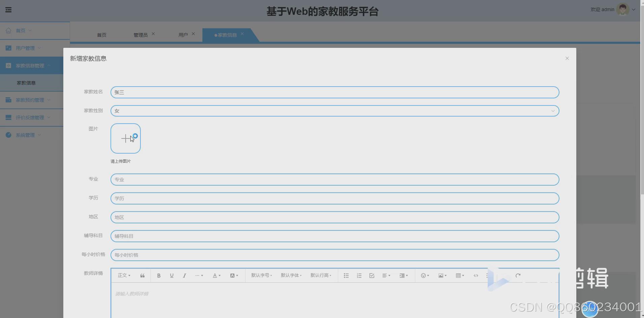The width and height of the screenshot is (644, 318).
Task: Switch to the 首页 tab
Action: coord(102,35)
